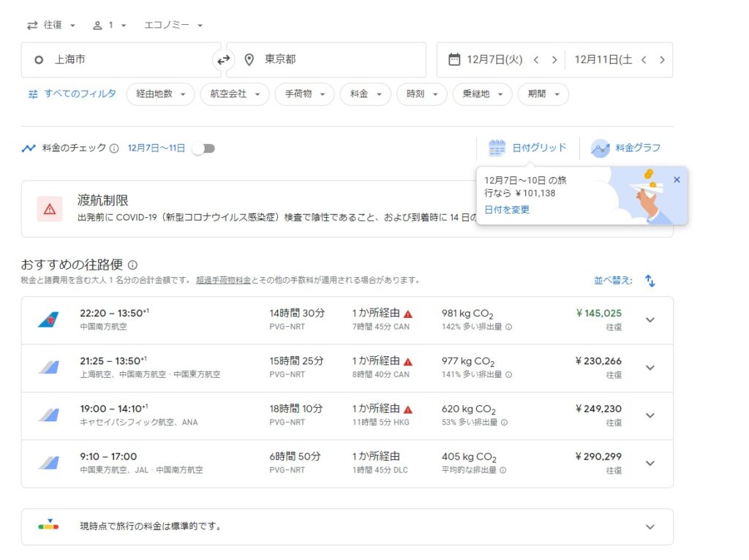Click info icon next to おすすめの往路便
Screen dimensions: 749x560
pos(132,265)
